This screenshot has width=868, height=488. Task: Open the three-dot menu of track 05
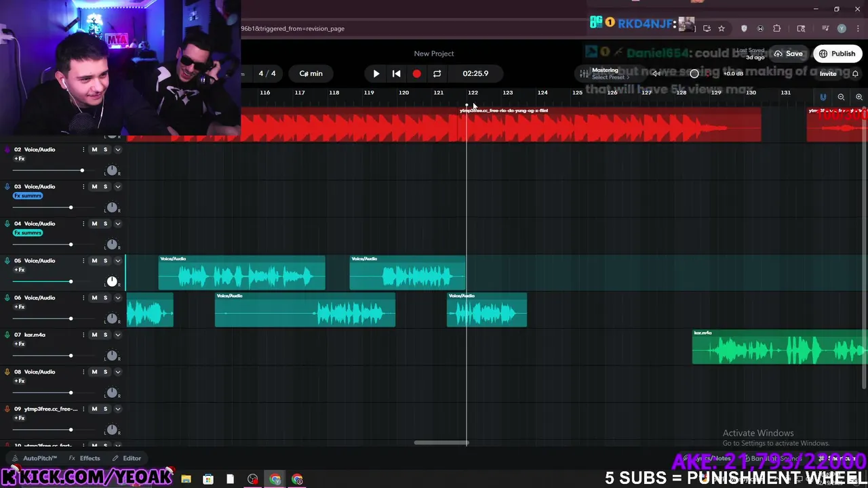[x=83, y=261]
